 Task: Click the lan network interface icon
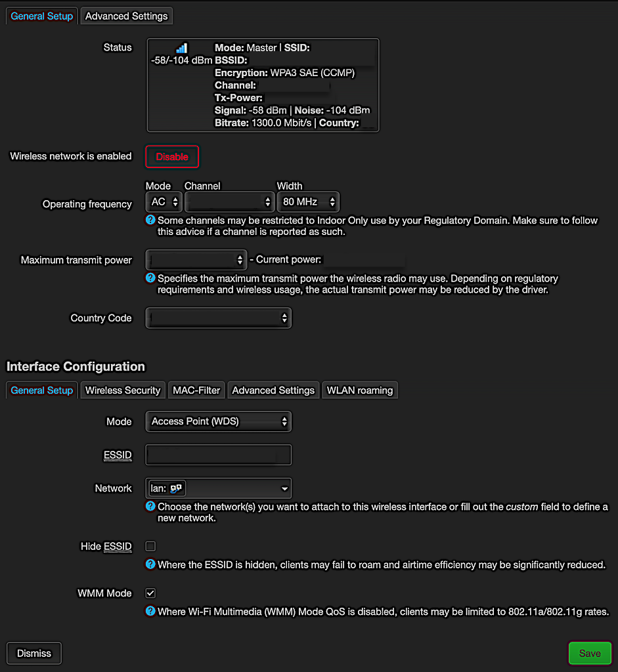coord(176,488)
